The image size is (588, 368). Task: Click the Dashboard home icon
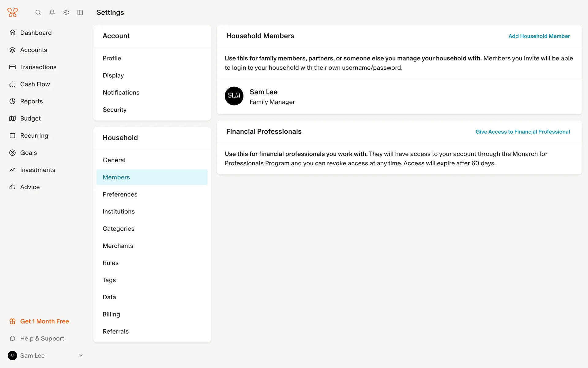[x=13, y=33]
